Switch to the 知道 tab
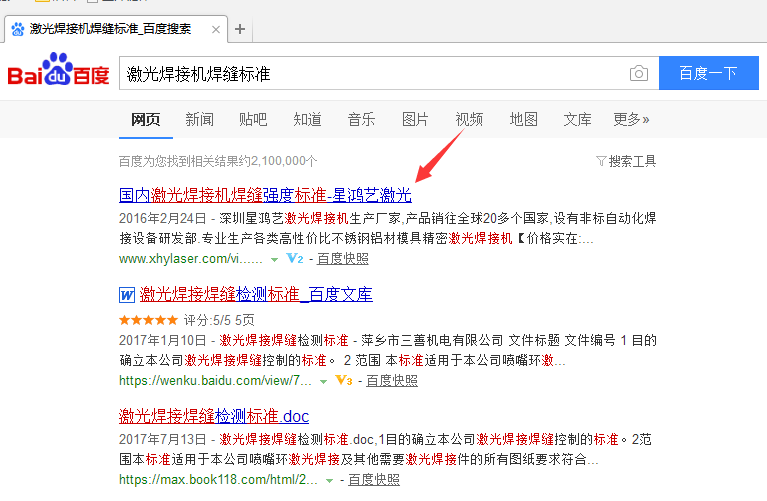Viewport: 767px width, 501px height. (x=307, y=119)
